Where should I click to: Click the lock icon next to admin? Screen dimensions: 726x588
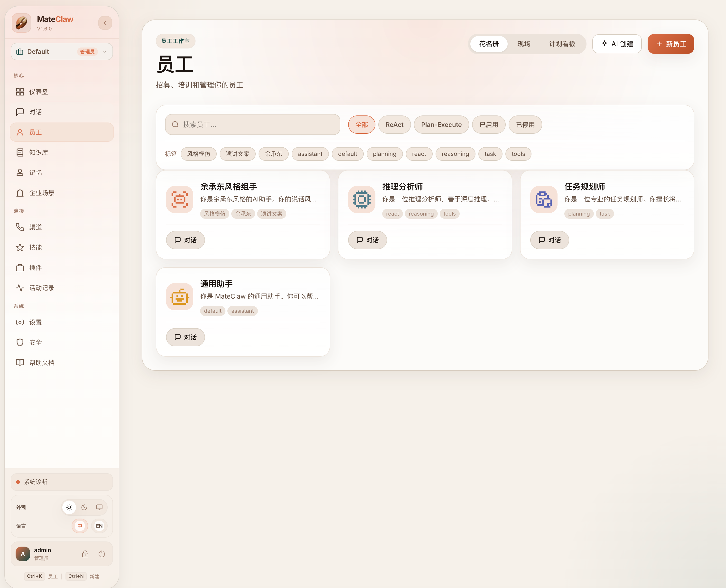coord(85,554)
